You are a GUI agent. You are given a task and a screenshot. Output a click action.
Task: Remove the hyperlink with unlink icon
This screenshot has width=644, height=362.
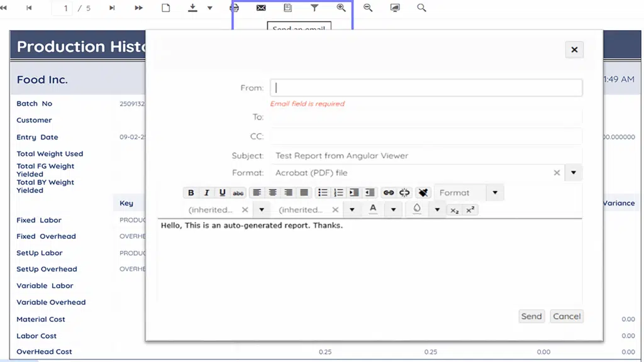pyautogui.click(x=404, y=192)
